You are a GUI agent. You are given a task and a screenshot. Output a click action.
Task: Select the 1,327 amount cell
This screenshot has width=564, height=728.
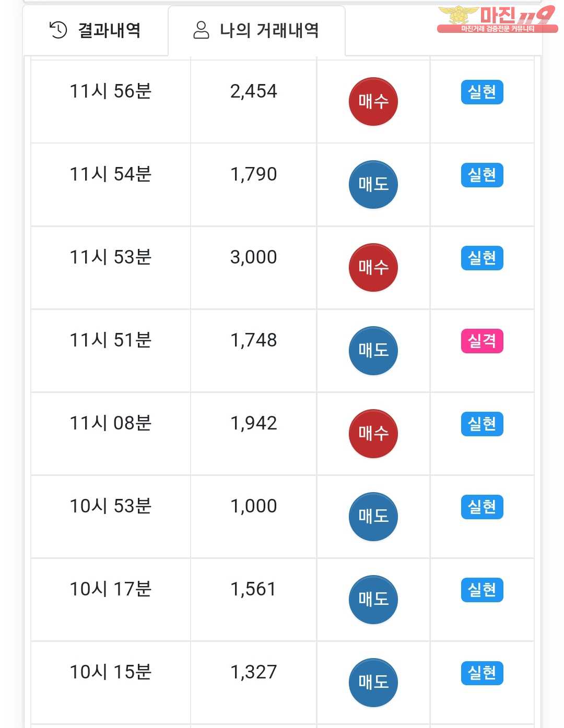(254, 683)
